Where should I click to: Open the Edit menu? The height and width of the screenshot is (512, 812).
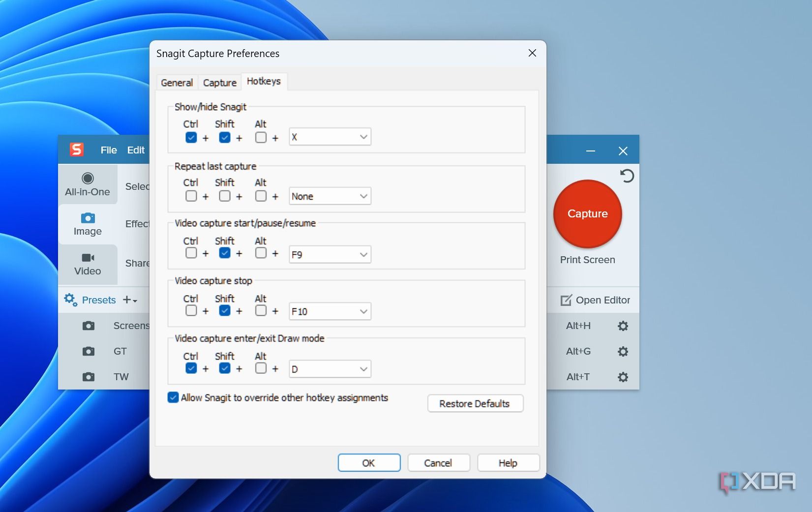tap(136, 150)
